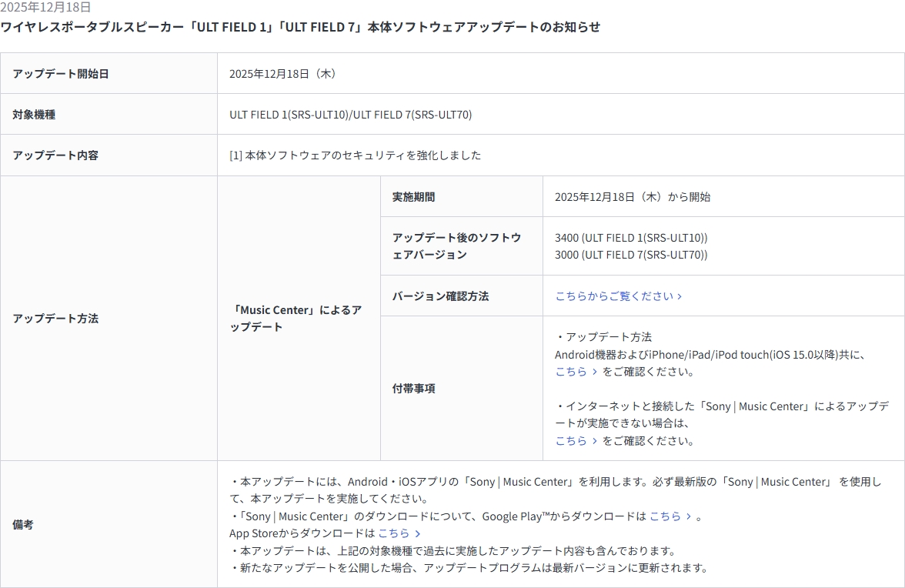The image size is (905, 588).
Task: Click the page title about ULT FIELD update
Action: click(x=300, y=27)
